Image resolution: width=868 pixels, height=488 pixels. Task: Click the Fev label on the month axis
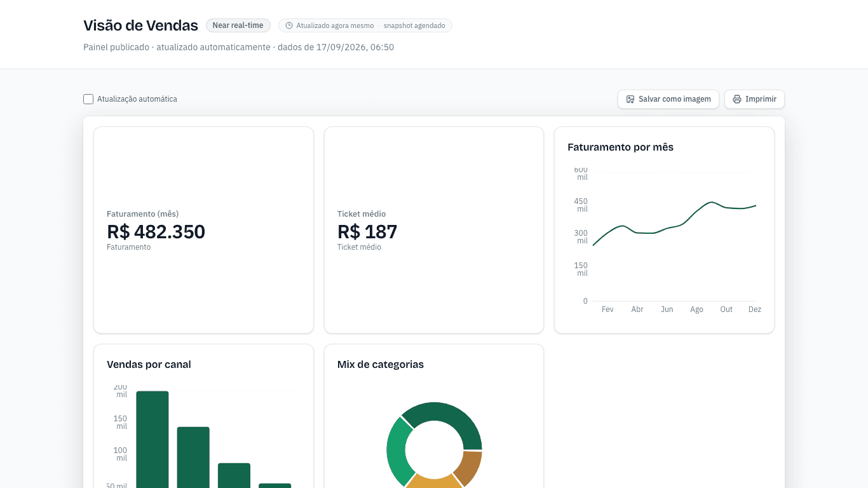coord(607,309)
